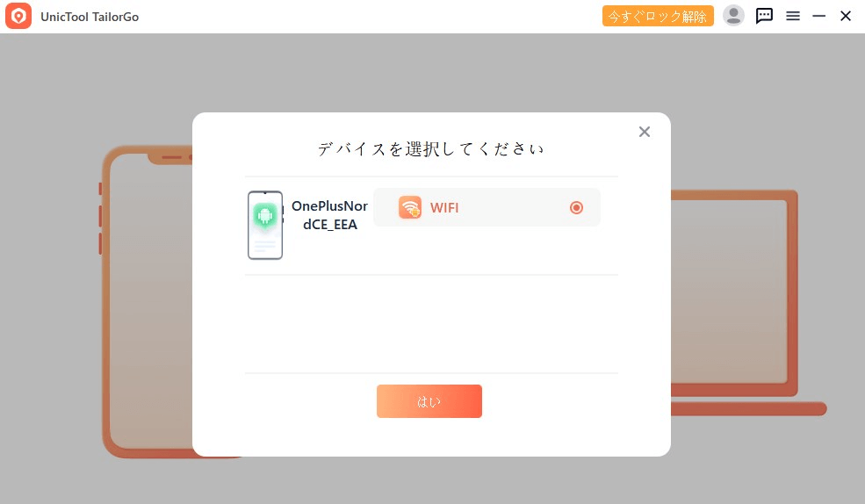Screen dimensions: 865x504
Task: Click the WIFI connection label text
Action: [444, 208]
